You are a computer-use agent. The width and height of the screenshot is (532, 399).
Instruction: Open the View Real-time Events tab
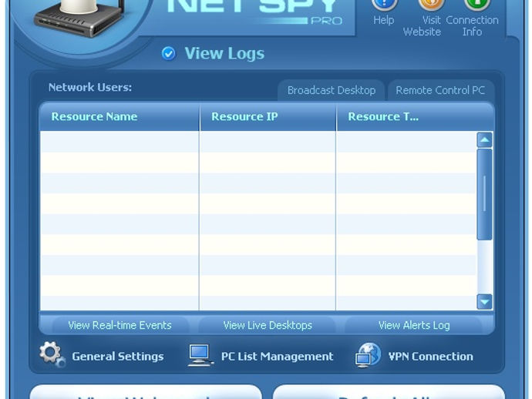(120, 325)
